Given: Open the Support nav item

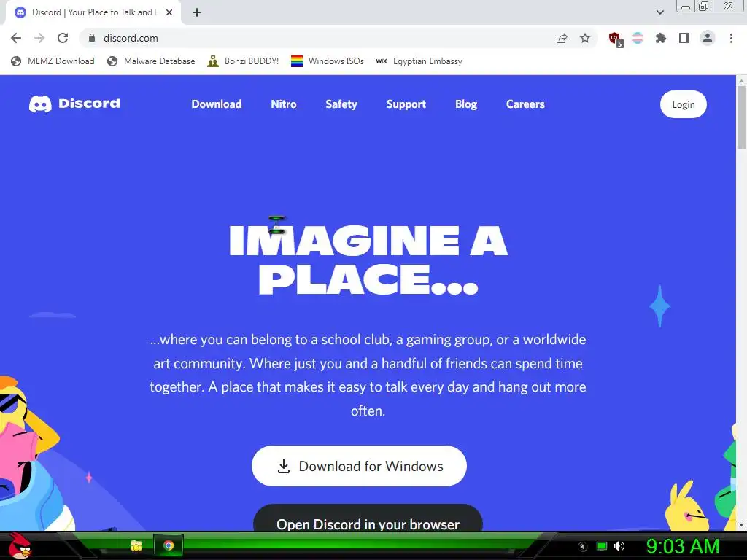Looking at the screenshot, I should click(x=406, y=104).
